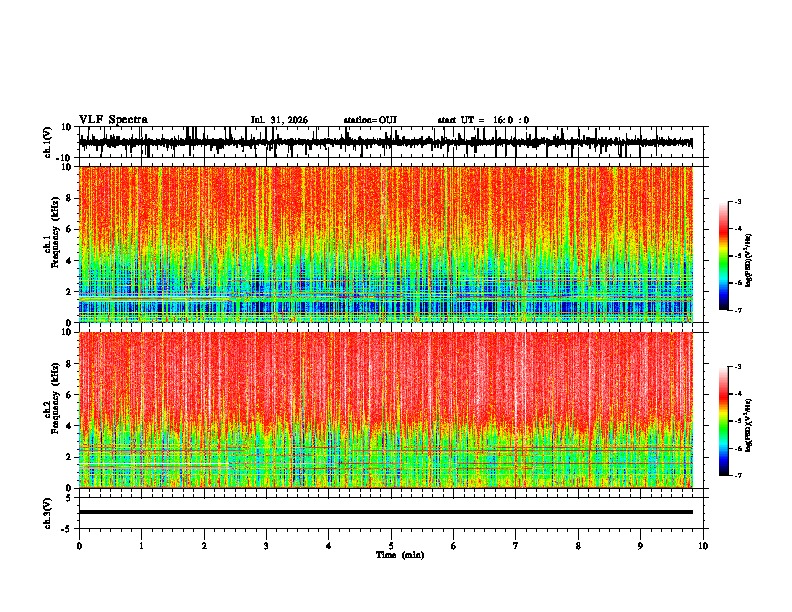Click the "VLF Spectra" title text

pos(113,120)
